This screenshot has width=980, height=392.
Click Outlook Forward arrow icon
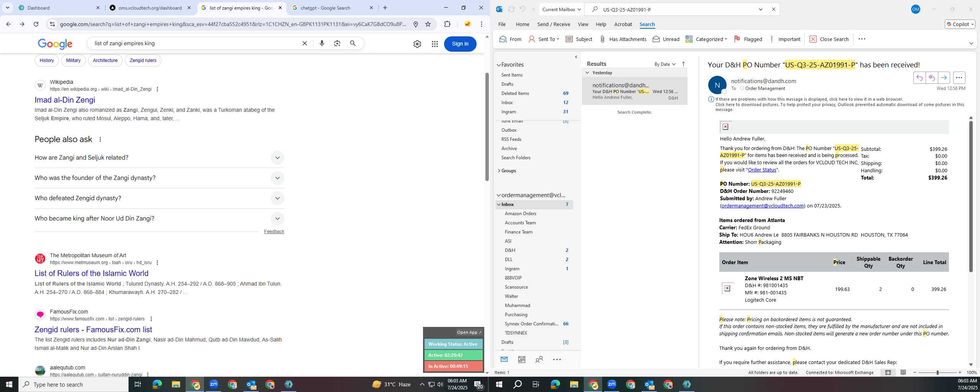(x=944, y=78)
